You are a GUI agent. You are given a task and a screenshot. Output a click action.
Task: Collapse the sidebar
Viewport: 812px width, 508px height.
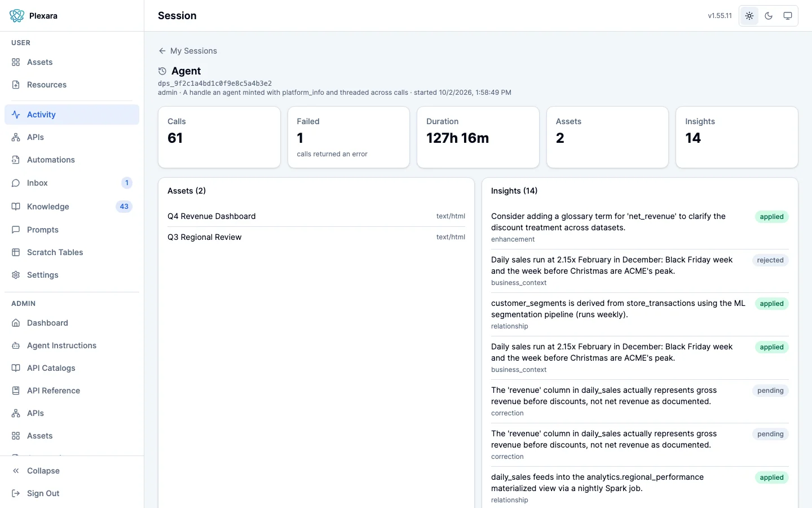coord(72,471)
